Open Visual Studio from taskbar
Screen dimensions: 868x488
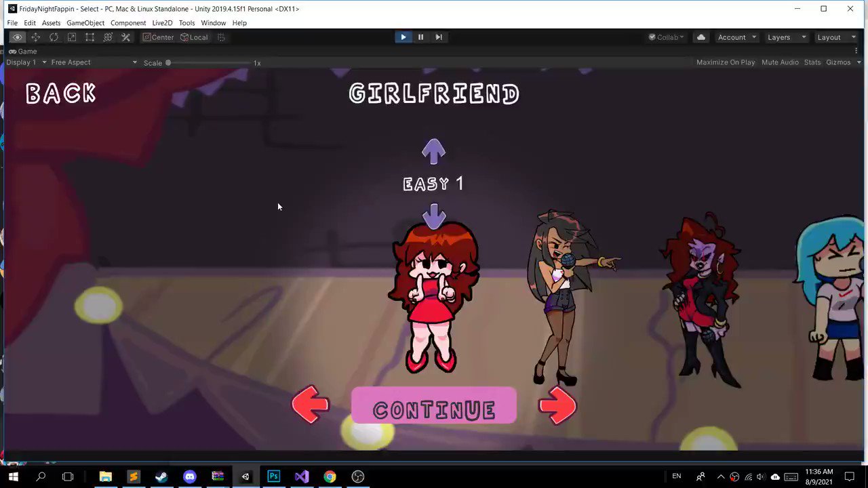click(302, 476)
